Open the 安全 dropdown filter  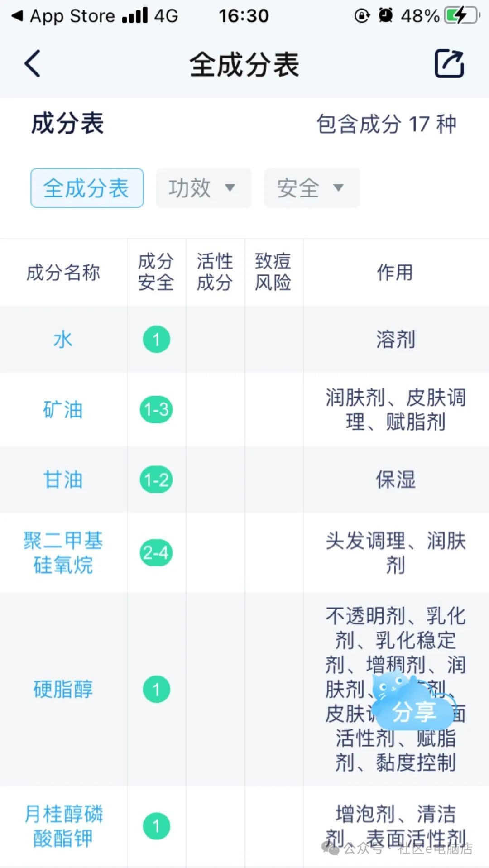(x=312, y=188)
